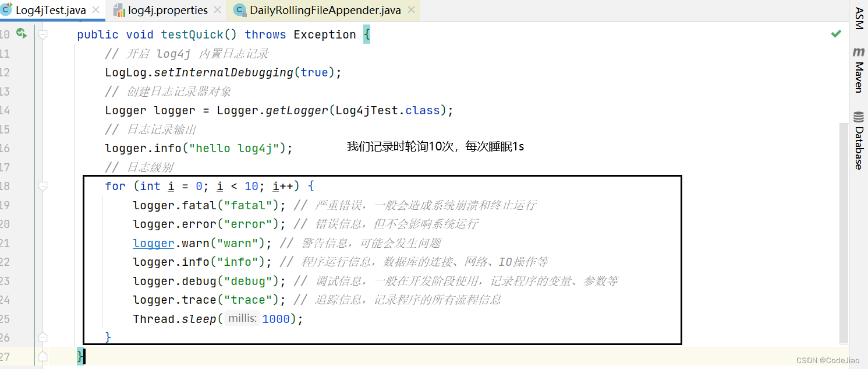This screenshot has height=369, width=868.
Task: Click the comment "日志记录输出"
Action: coord(151,129)
